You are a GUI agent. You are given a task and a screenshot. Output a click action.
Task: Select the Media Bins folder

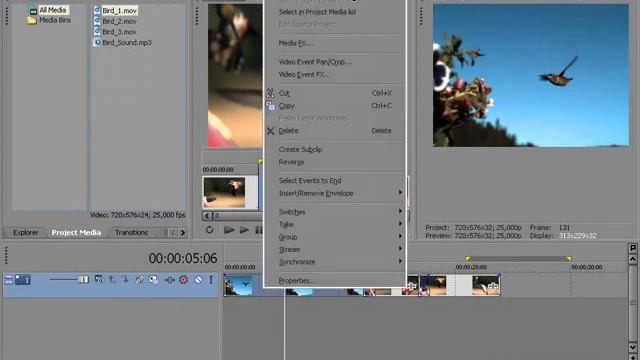[49, 20]
